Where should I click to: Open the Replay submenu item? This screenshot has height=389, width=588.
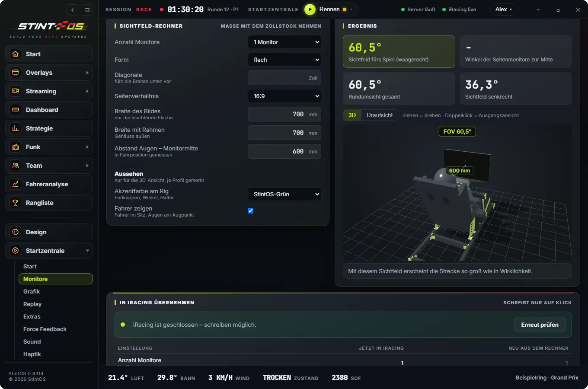point(55,304)
